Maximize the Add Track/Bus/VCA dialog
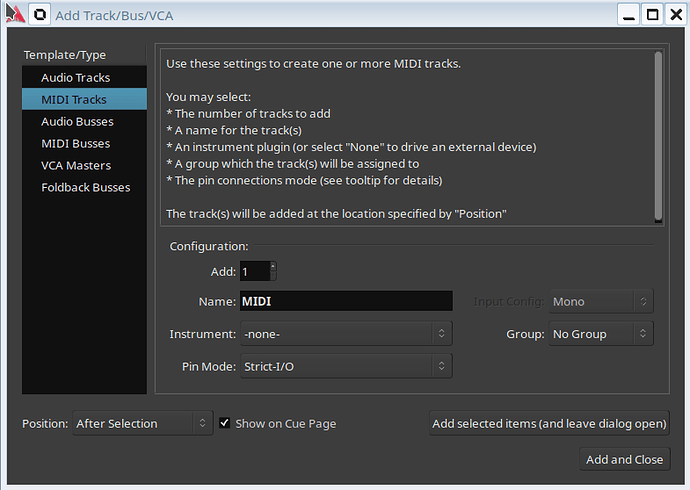This screenshot has height=490, width=690. [651, 14]
